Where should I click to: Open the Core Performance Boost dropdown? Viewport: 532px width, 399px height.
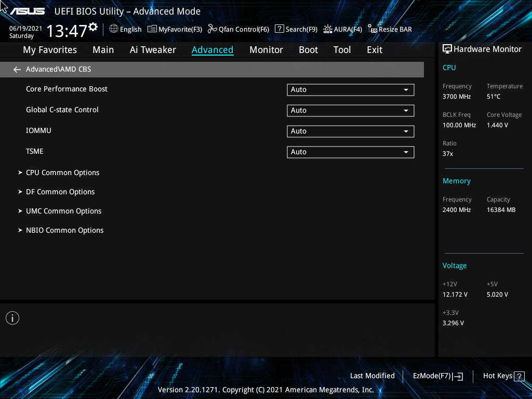click(x=350, y=89)
